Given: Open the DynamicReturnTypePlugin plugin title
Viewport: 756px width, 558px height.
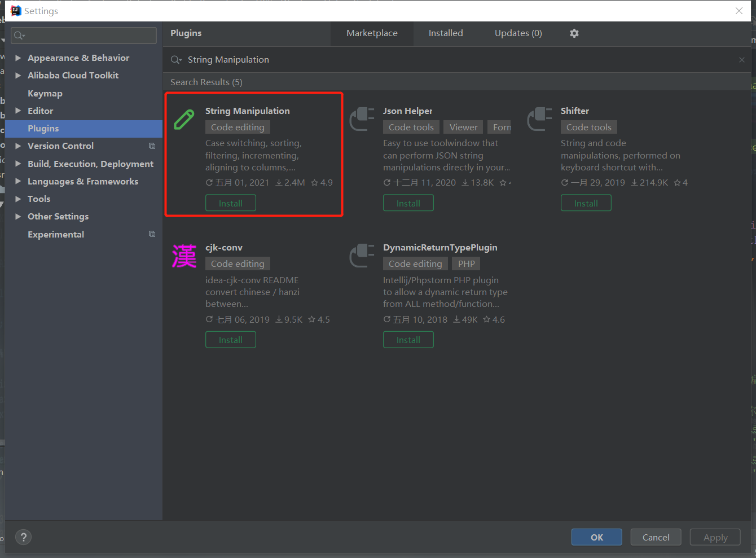Looking at the screenshot, I should [x=440, y=247].
